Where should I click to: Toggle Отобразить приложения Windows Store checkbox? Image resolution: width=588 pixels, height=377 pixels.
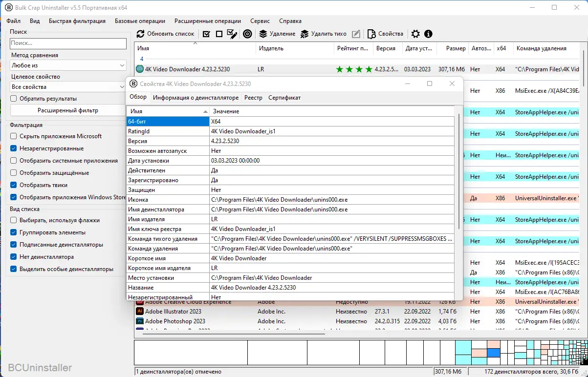14,197
